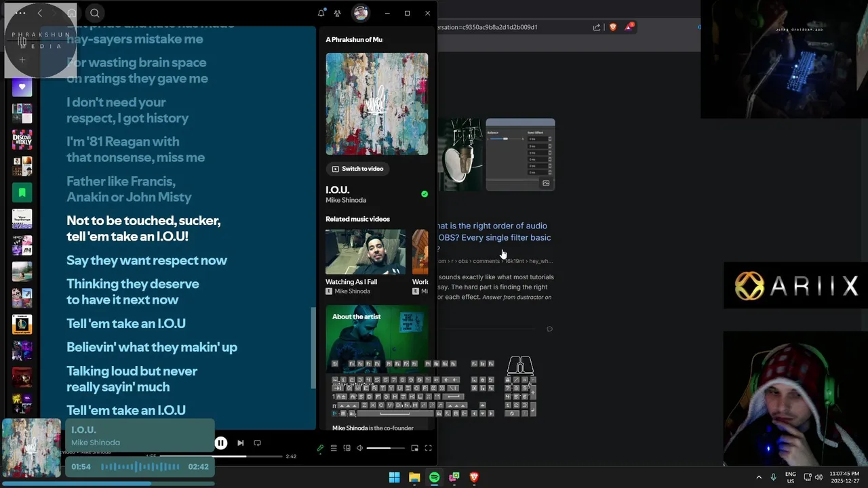Open the Spotify profile avatar menu
Screen dimensions: 868x488
360,13
